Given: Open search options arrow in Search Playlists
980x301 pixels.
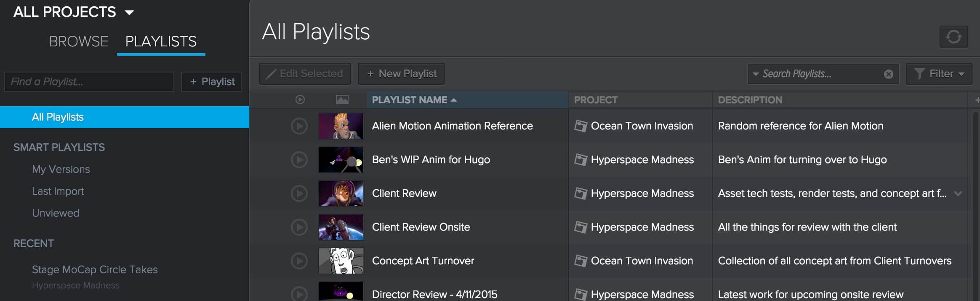Looking at the screenshot, I should coord(756,74).
